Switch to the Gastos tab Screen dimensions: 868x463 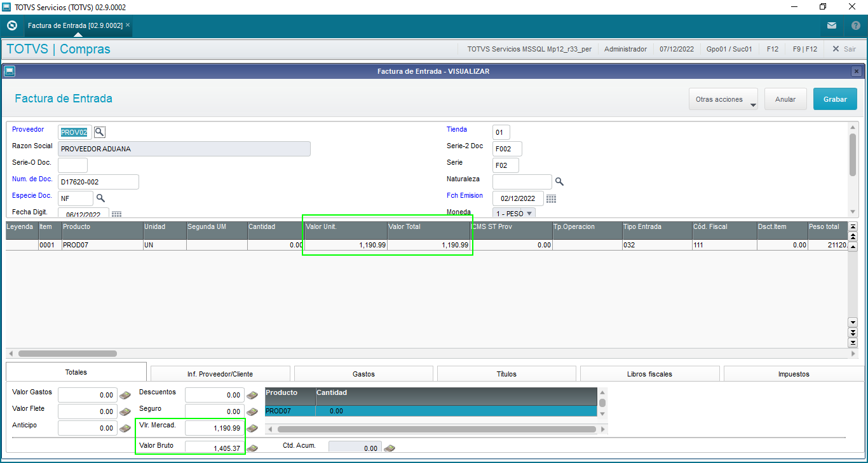coord(363,373)
